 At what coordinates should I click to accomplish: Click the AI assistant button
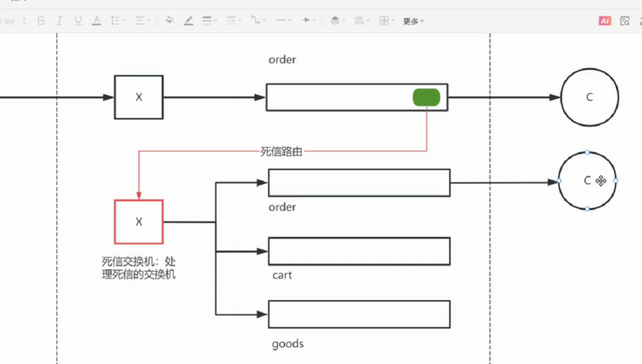[605, 21]
